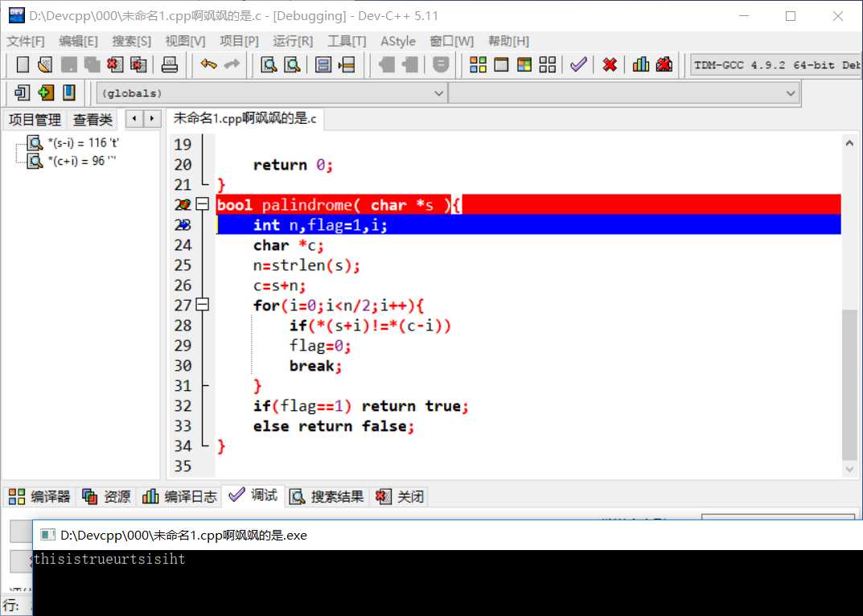Click the Profile analysis chart icon
Image resolution: width=863 pixels, height=616 pixels.
pyautogui.click(x=641, y=65)
